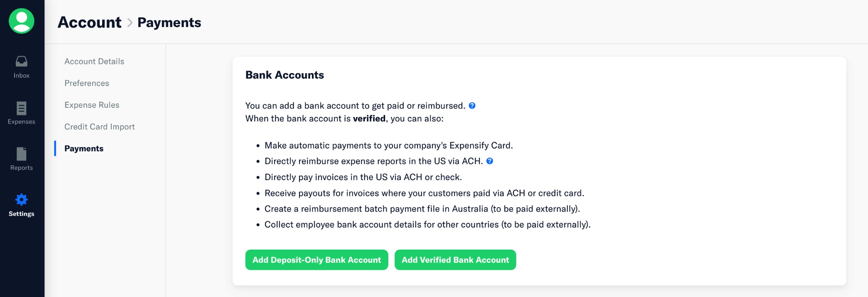Select the Payments menu entry
Screen dimensions: 868x297
pyautogui.click(x=83, y=148)
